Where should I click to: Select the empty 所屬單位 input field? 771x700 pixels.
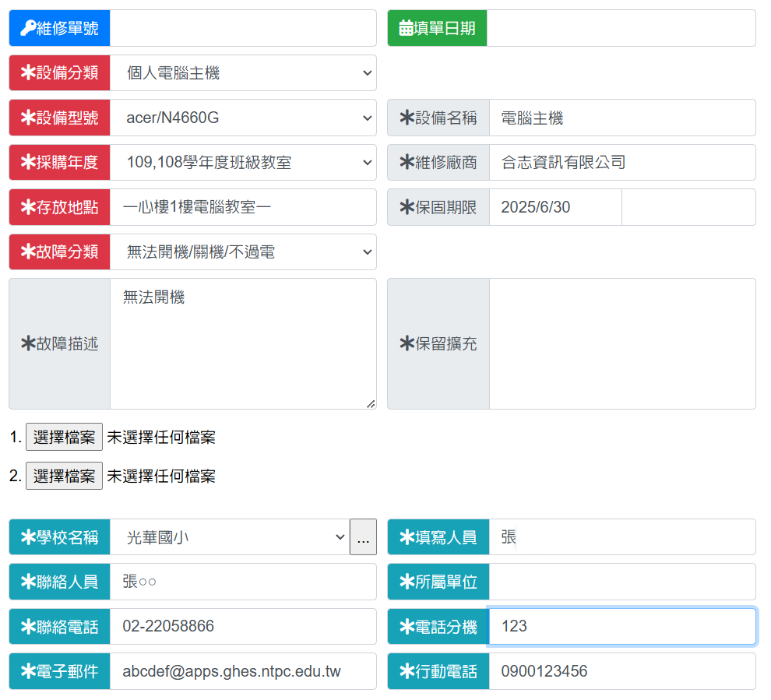(x=623, y=581)
